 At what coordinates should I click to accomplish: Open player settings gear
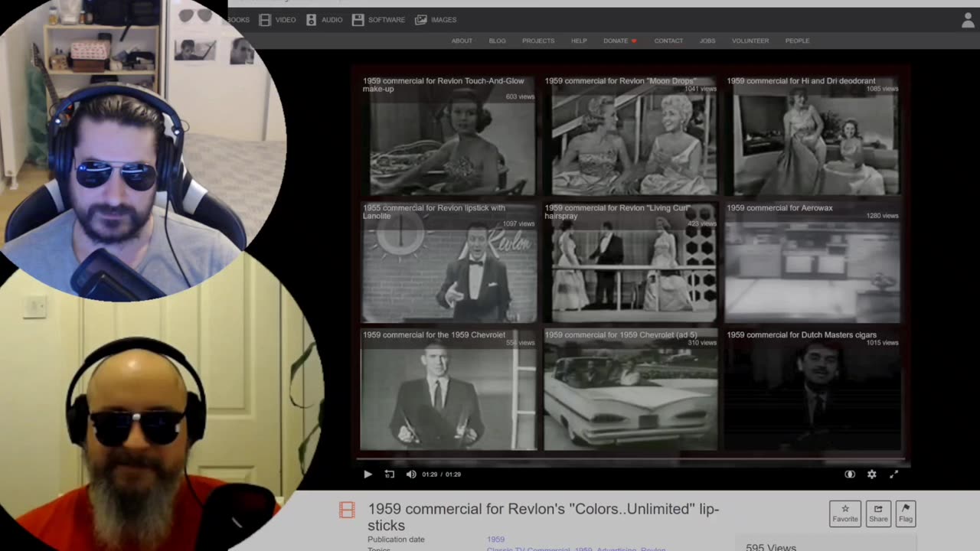click(871, 474)
